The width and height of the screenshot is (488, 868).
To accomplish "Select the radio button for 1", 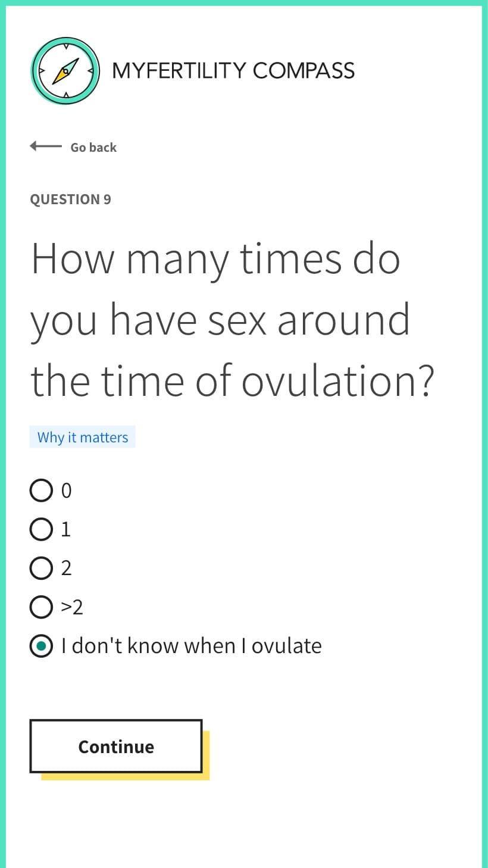I will point(41,529).
